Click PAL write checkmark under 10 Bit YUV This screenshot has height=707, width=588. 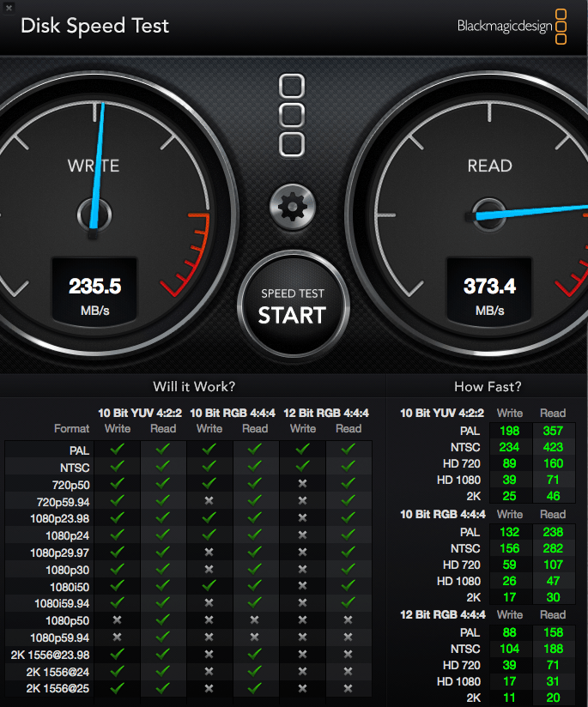118,450
